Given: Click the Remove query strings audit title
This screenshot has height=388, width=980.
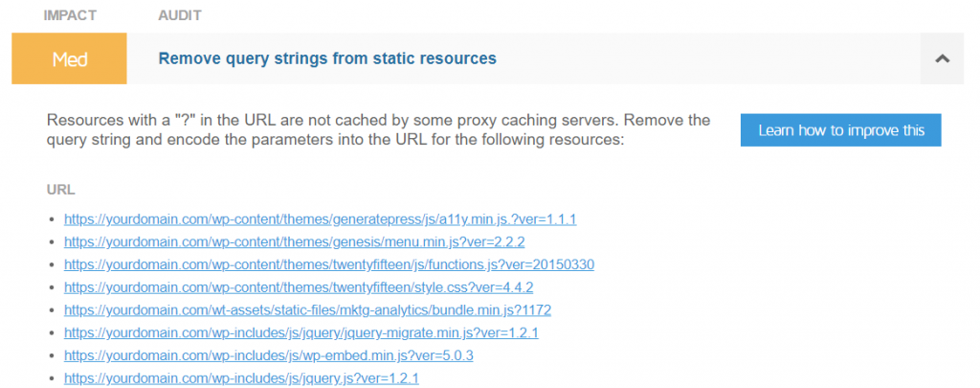Looking at the screenshot, I should [327, 58].
